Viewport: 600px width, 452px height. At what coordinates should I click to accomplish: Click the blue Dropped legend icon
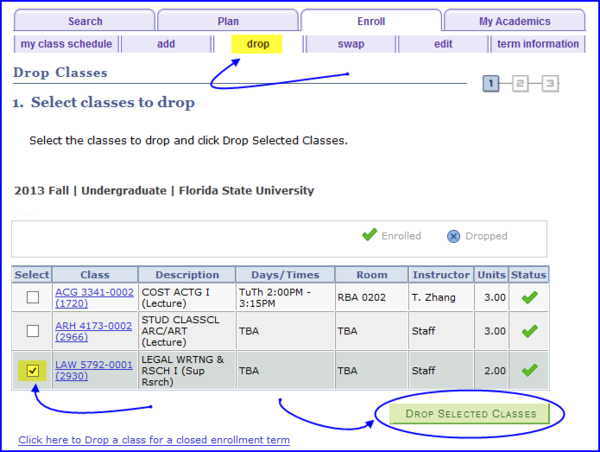pyautogui.click(x=453, y=236)
